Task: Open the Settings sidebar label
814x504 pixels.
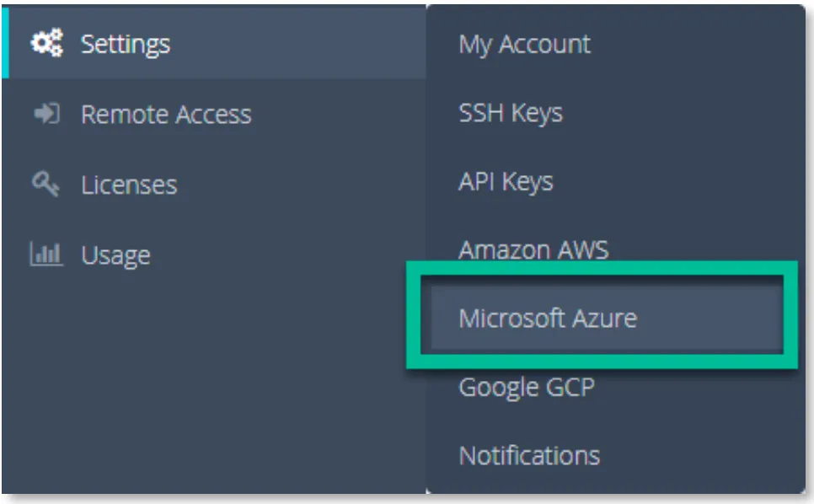Action: 125,44
